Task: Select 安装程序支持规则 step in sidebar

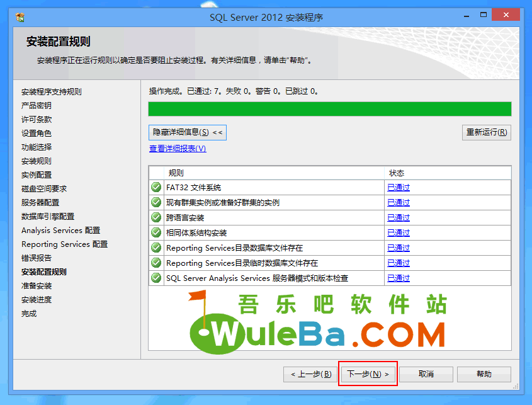Action: click(51, 92)
